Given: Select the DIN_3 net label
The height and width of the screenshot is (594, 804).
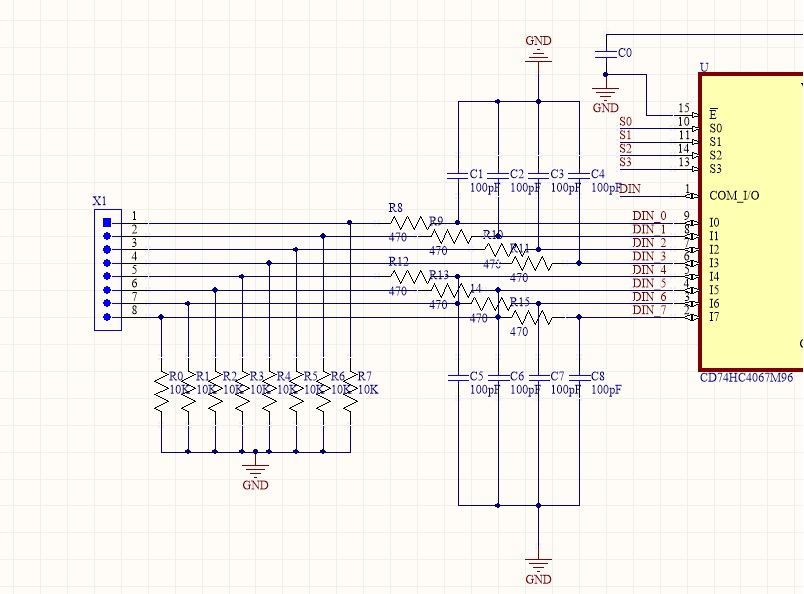Looking at the screenshot, I should (649, 256).
